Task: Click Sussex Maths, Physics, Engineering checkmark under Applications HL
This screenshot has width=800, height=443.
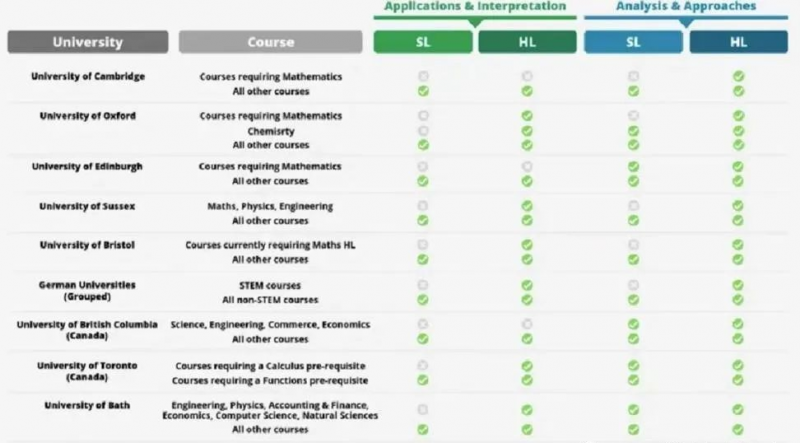Action: click(x=527, y=206)
